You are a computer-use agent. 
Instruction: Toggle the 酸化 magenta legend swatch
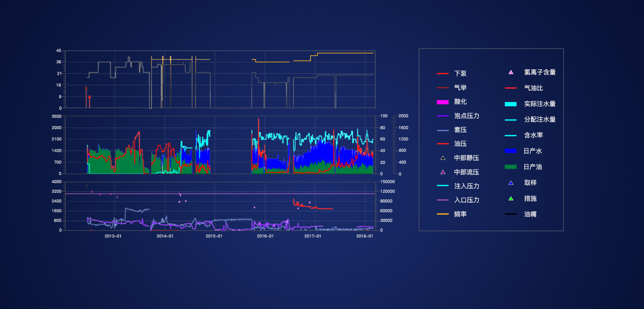pos(443,102)
